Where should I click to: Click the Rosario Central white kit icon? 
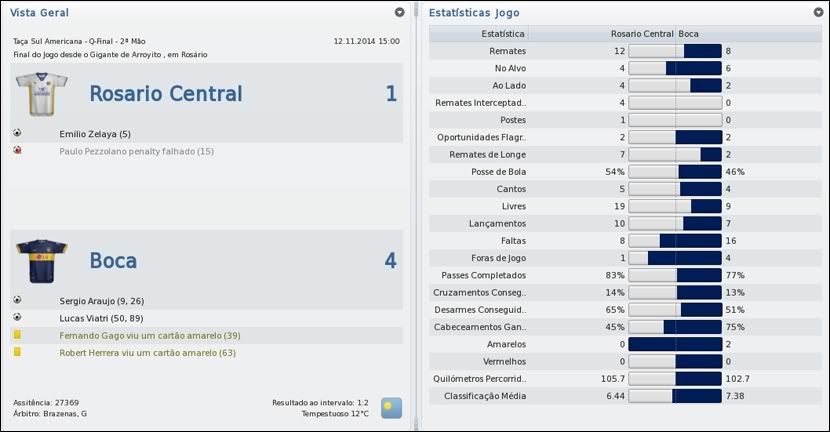pyautogui.click(x=41, y=95)
